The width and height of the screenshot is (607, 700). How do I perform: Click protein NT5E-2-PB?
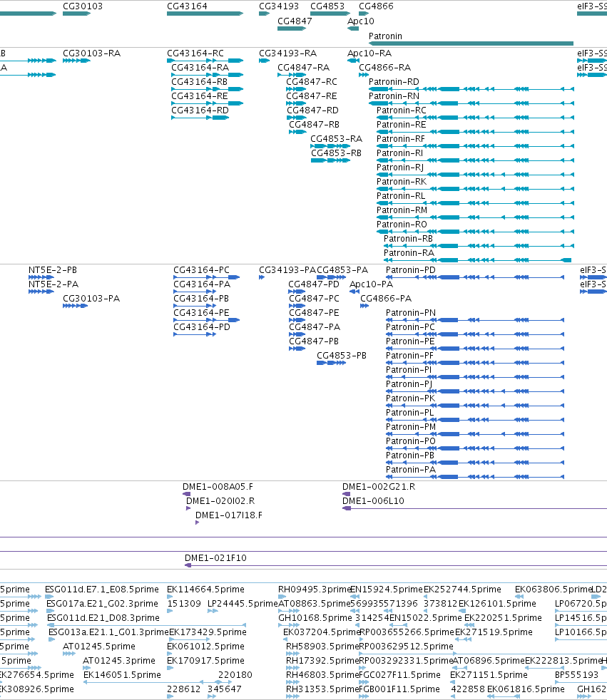pyautogui.click(x=53, y=270)
